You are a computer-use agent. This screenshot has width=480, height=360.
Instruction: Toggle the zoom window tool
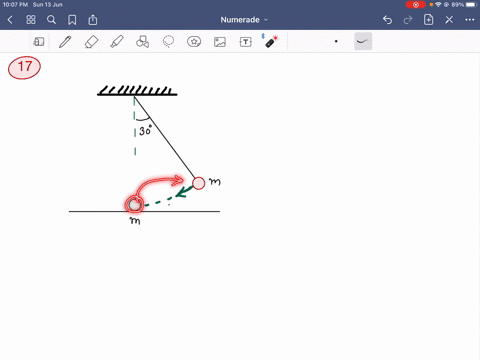pyautogui.click(x=39, y=42)
